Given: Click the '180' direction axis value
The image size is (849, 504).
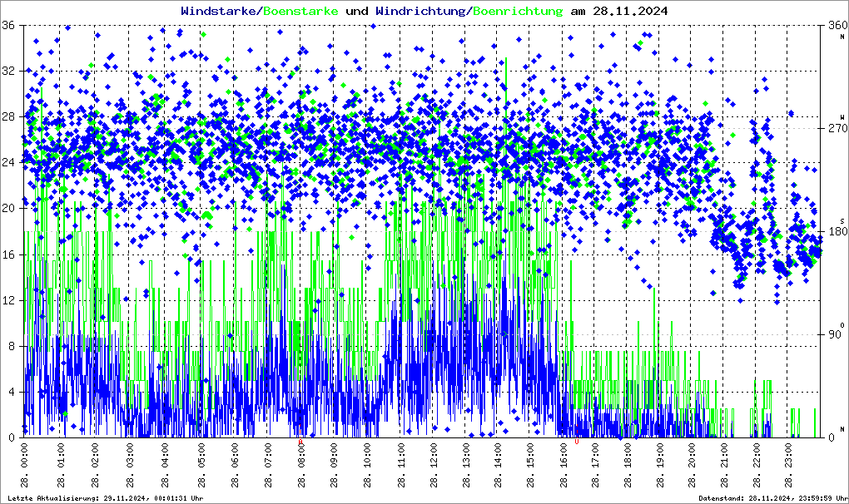Looking at the screenshot, I should point(837,232).
